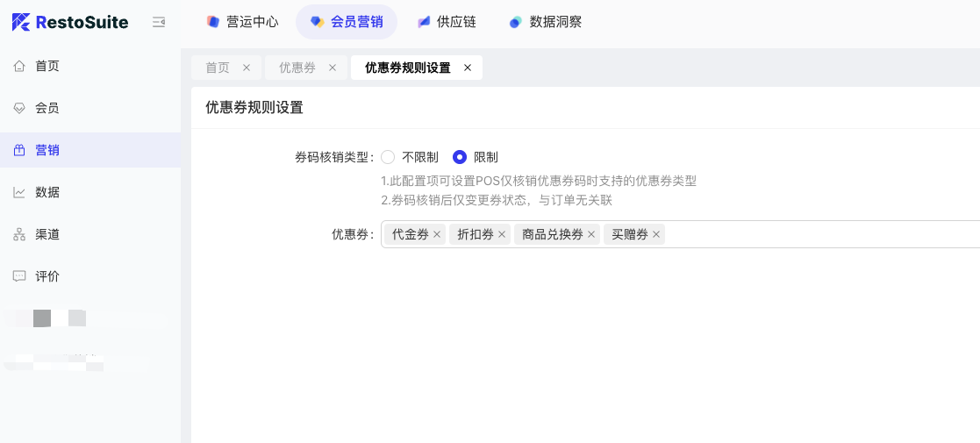Collapse the sidebar menu toggle icon
Viewport: 980px width, 443px height.
159,22
